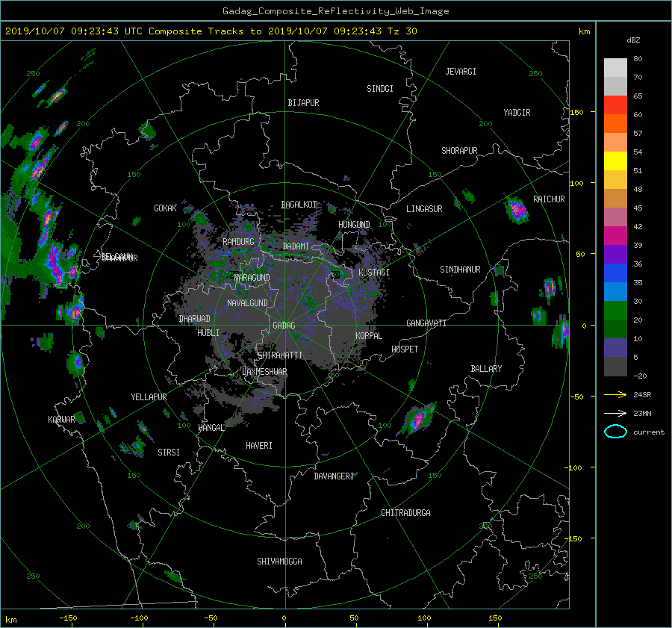Screen dimensions: 672x628
Task: Click the '24SR' legend label
Action: pyautogui.click(x=642, y=394)
